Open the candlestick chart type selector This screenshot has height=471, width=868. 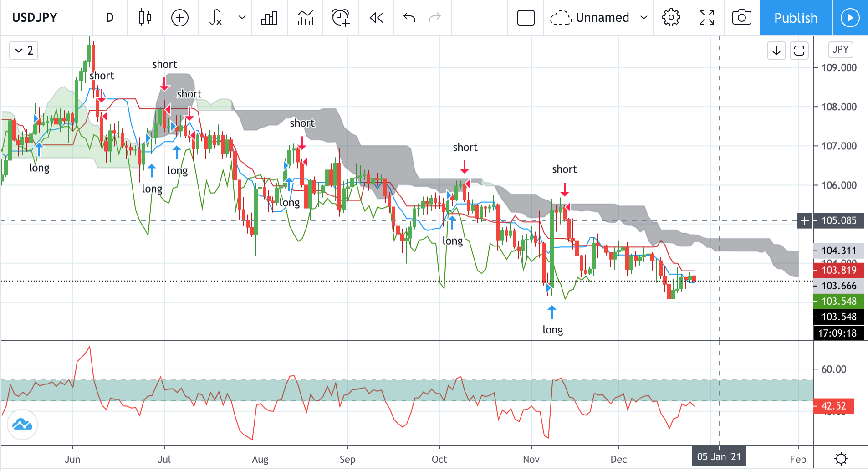coord(145,17)
